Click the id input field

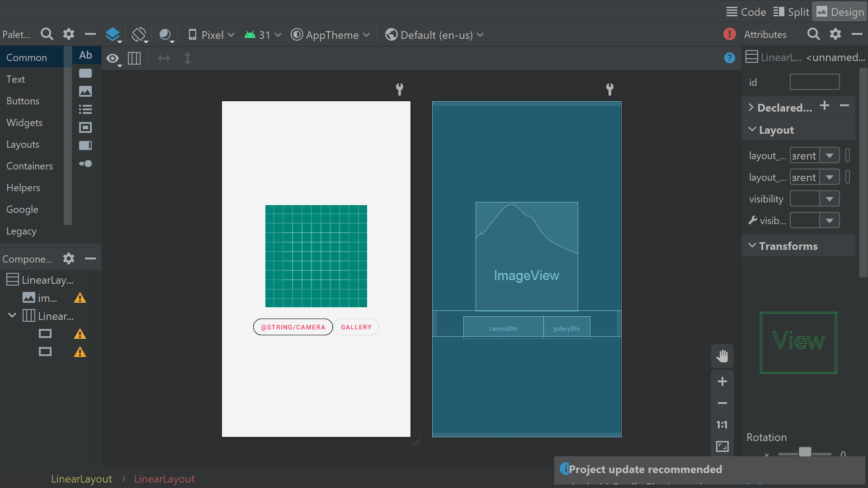(814, 82)
